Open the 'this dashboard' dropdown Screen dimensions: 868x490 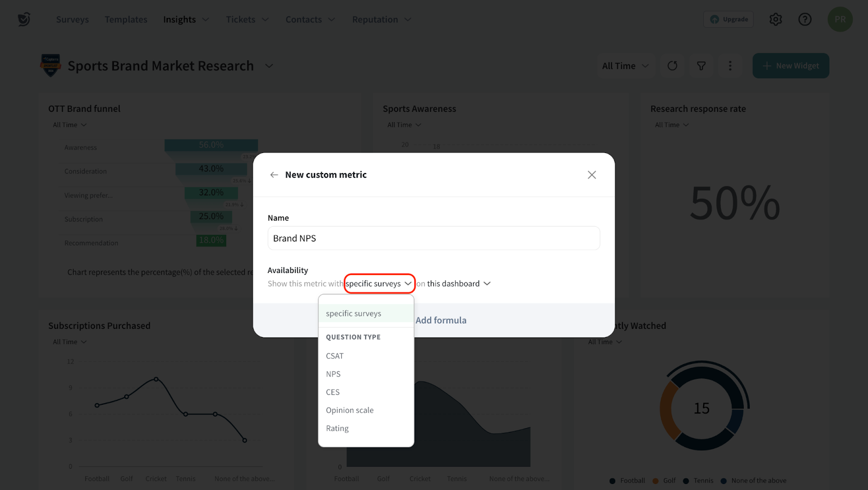[459, 284]
